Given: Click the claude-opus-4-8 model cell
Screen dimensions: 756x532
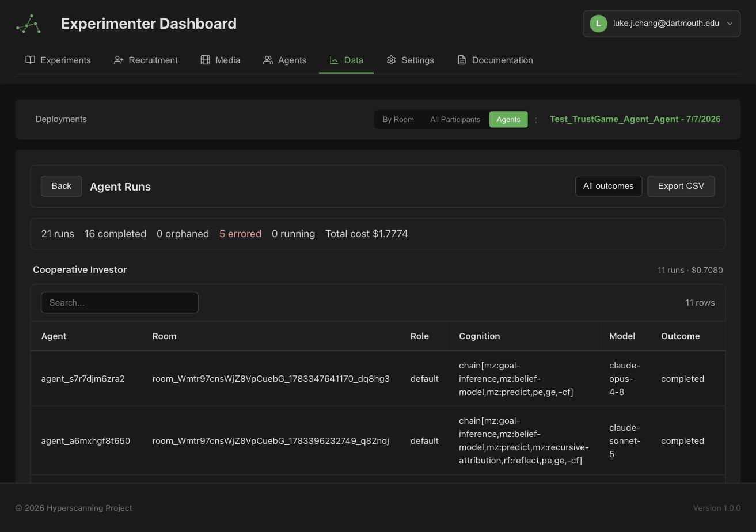Looking at the screenshot, I should (x=625, y=379).
